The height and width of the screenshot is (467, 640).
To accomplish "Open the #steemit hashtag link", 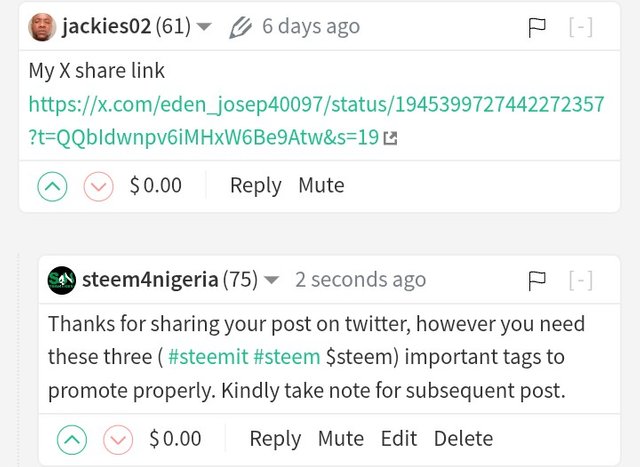I will coord(208,357).
